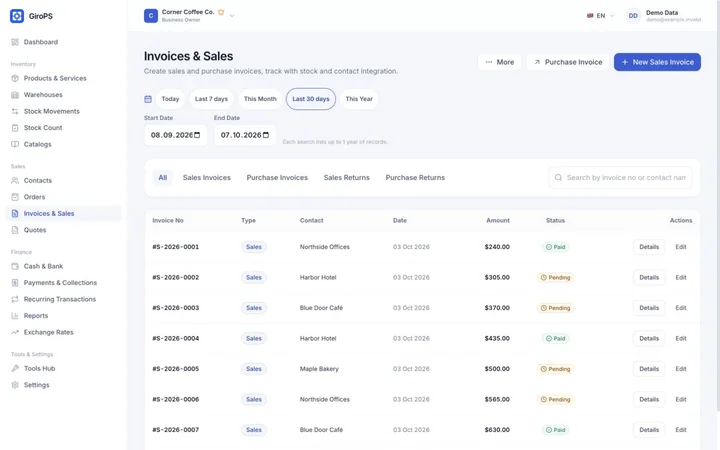The image size is (720, 450).
Task: Click the New Sales Invoice button
Action: [x=657, y=62]
